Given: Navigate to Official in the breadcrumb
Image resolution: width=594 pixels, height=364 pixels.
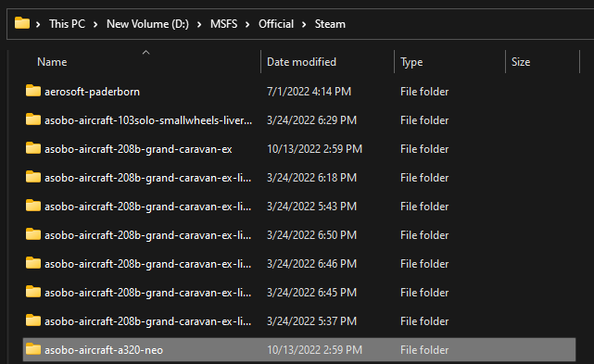Looking at the screenshot, I should tap(276, 24).
